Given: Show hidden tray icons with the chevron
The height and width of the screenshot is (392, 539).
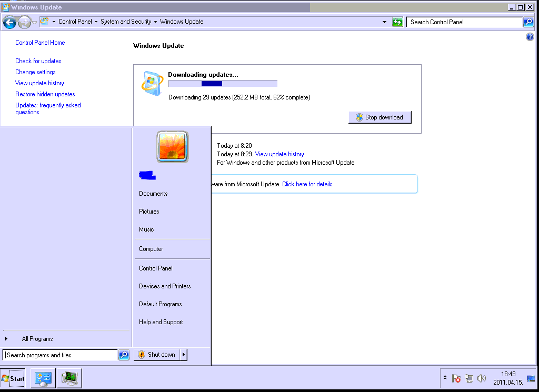Looking at the screenshot, I should tap(445, 378).
